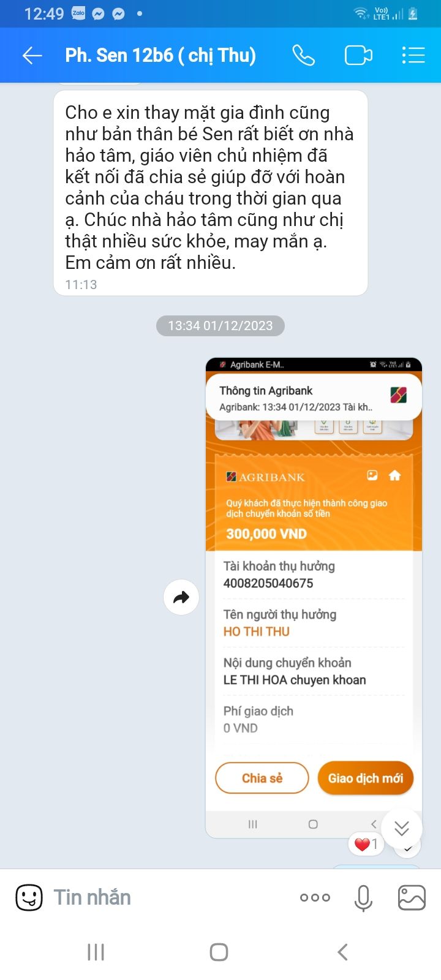Open the image gallery picker icon
The height and width of the screenshot is (980, 441).
412,898
